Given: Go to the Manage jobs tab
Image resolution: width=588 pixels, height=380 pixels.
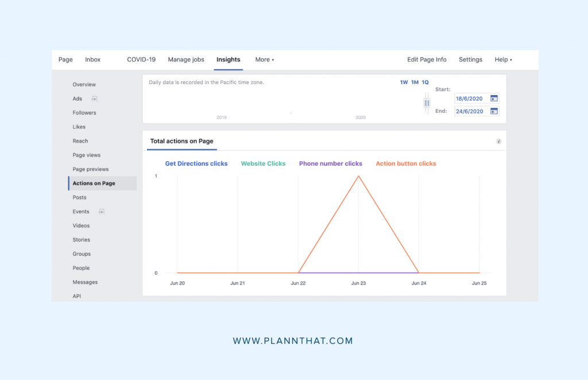Looking at the screenshot, I should pyautogui.click(x=186, y=59).
